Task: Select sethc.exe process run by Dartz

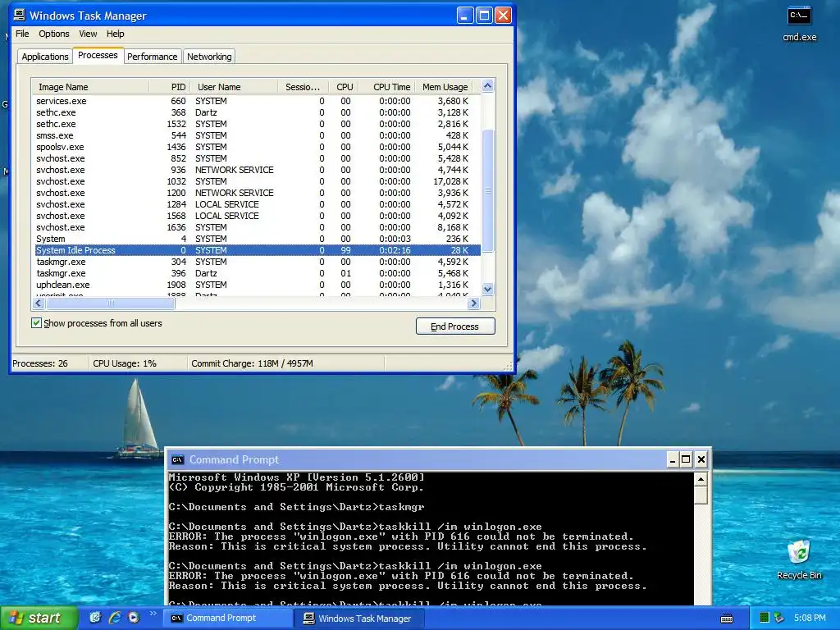Action: (256, 112)
